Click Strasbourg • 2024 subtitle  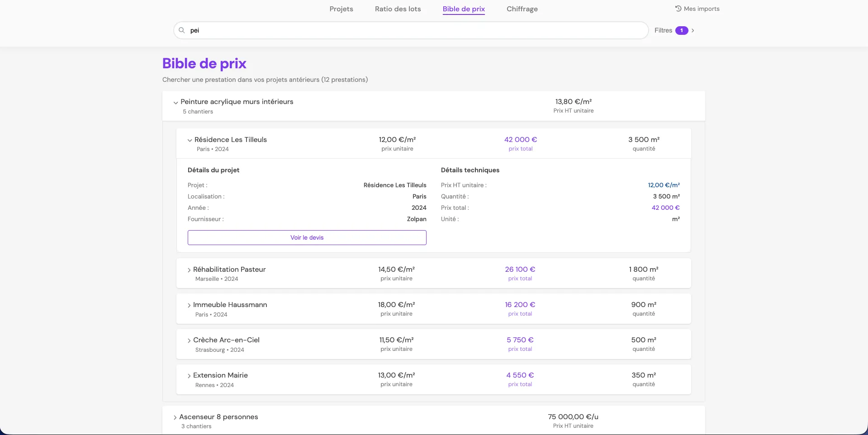pos(220,350)
